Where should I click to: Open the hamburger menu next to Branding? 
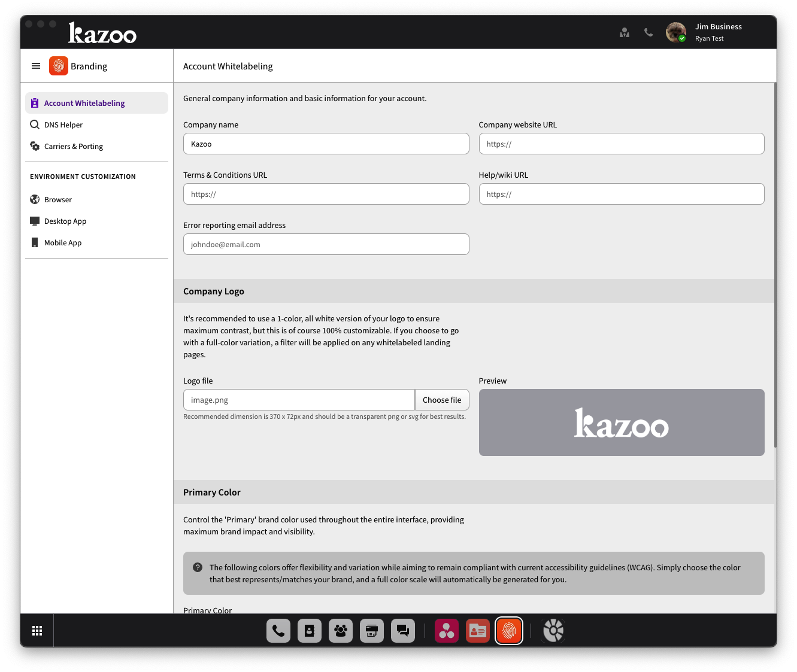pos(36,66)
